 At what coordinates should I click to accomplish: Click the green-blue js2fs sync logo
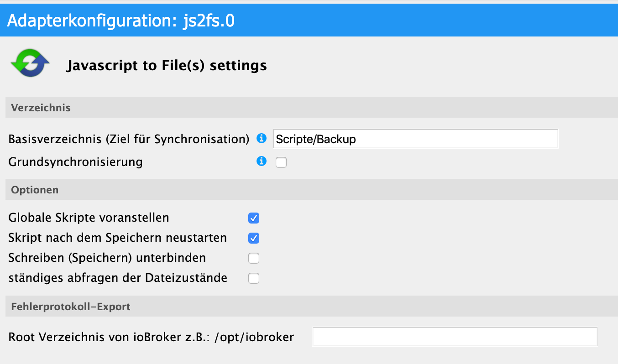(30, 65)
